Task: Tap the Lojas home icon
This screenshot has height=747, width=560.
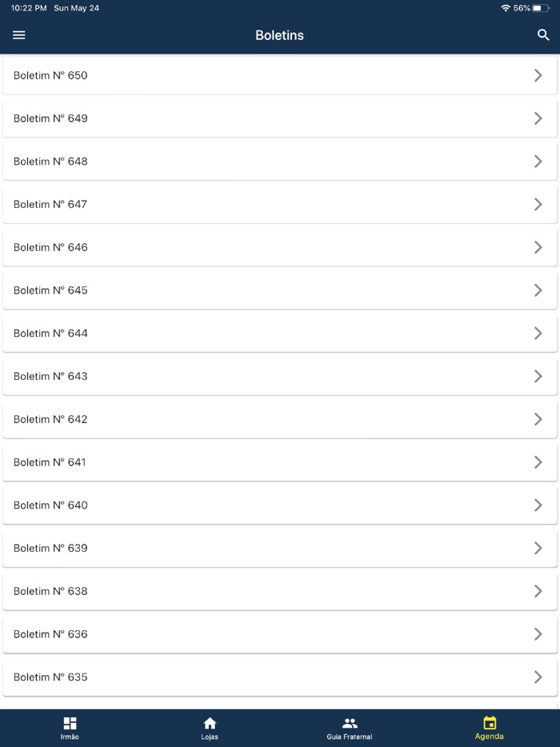Action: (210, 723)
